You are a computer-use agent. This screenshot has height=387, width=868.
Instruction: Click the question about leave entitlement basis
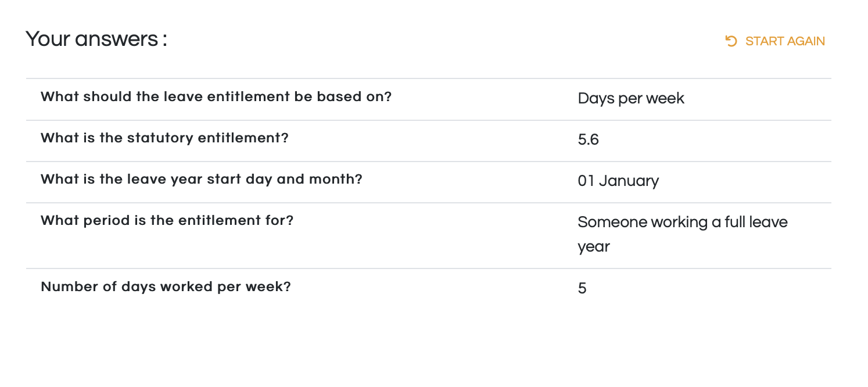click(x=216, y=96)
